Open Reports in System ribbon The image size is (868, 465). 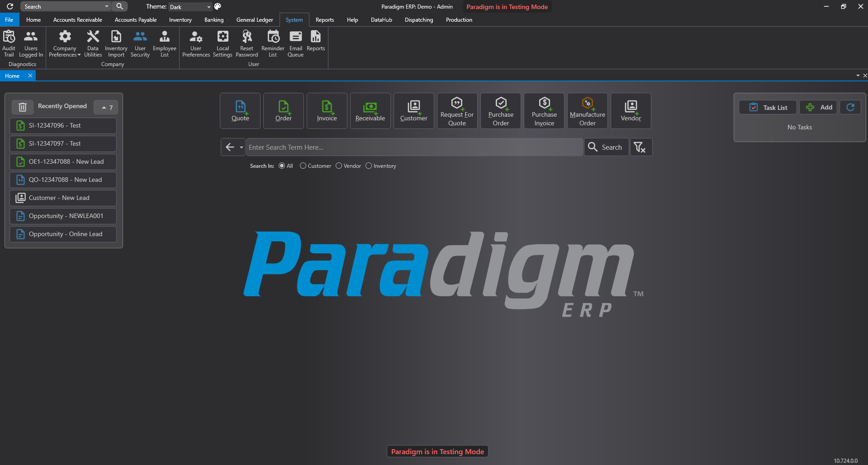click(316, 41)
